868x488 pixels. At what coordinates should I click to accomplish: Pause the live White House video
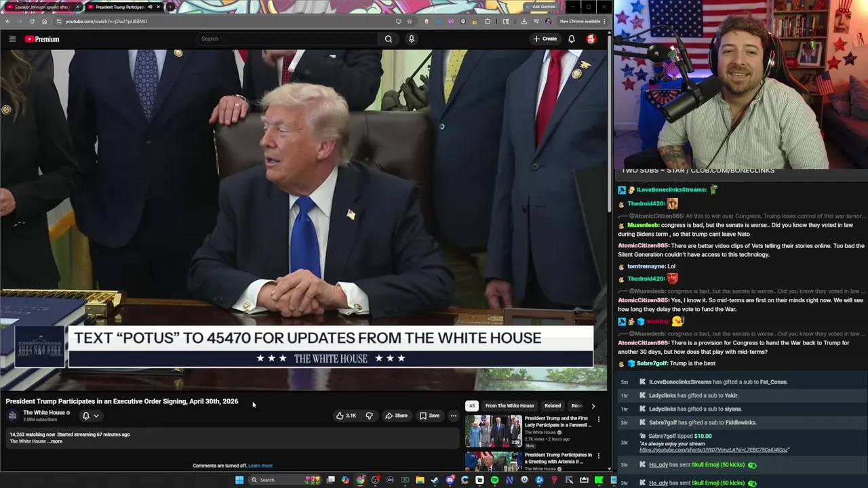tap(304, 220)
